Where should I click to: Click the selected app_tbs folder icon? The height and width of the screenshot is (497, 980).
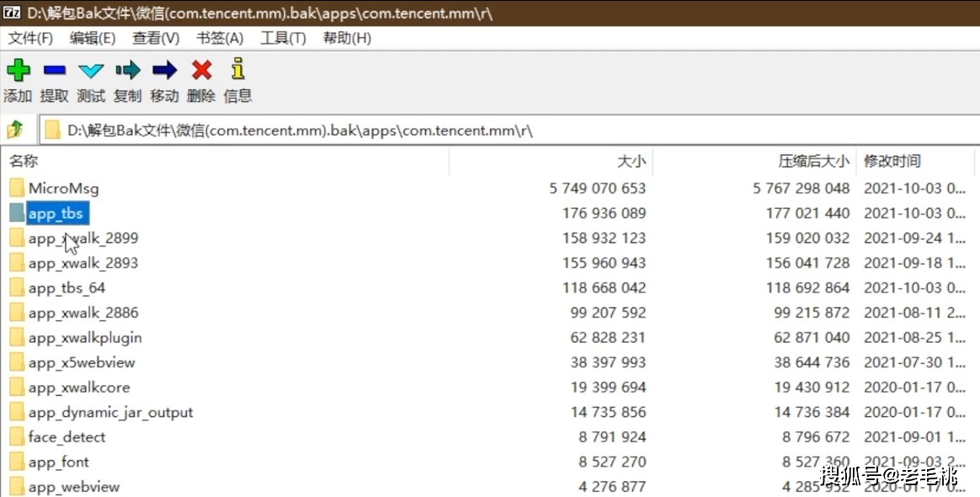coord(17,213)
